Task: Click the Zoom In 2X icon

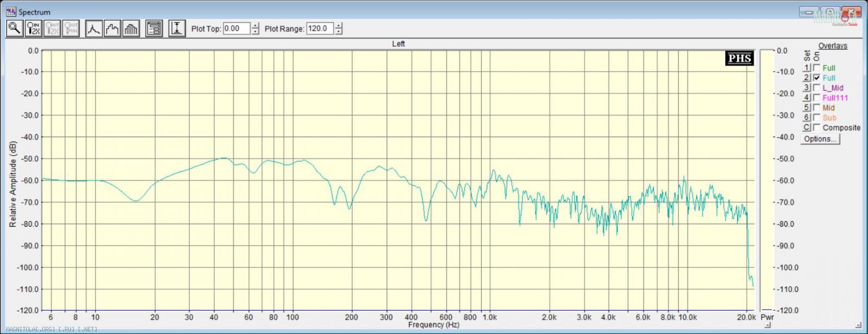Action: click(34, 28)
